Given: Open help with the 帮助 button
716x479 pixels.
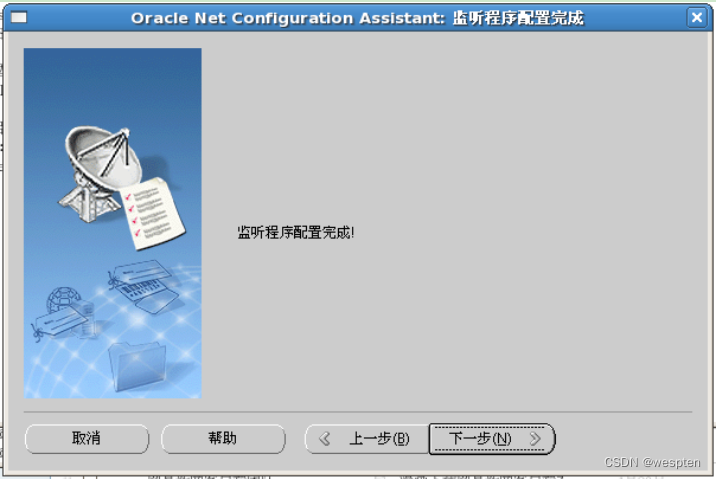Looking at the screenshot, I should pyautogui.click(x=223, y=439).
